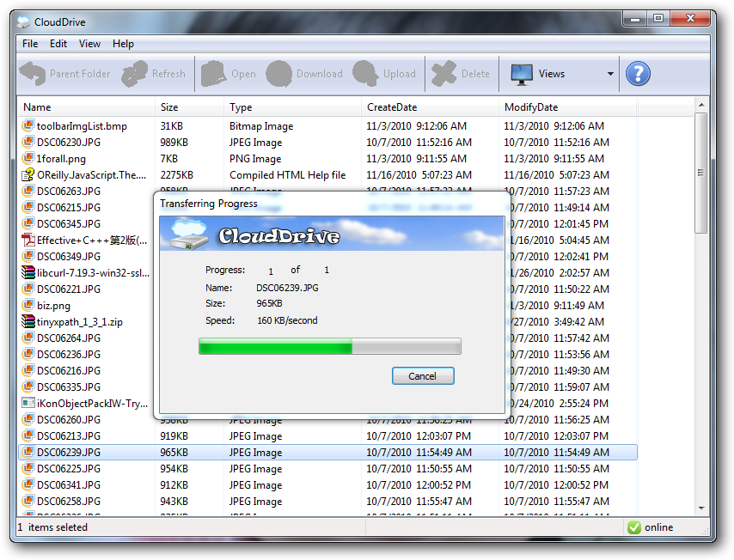
Task: Click the vertical scrollbar thumb
Action: (x=700, y=173)
